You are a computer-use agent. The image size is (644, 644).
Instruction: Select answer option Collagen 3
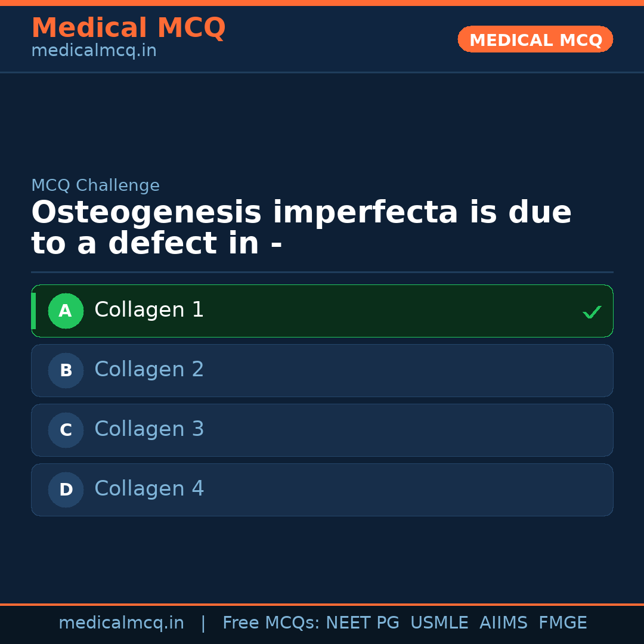point(322,430)
